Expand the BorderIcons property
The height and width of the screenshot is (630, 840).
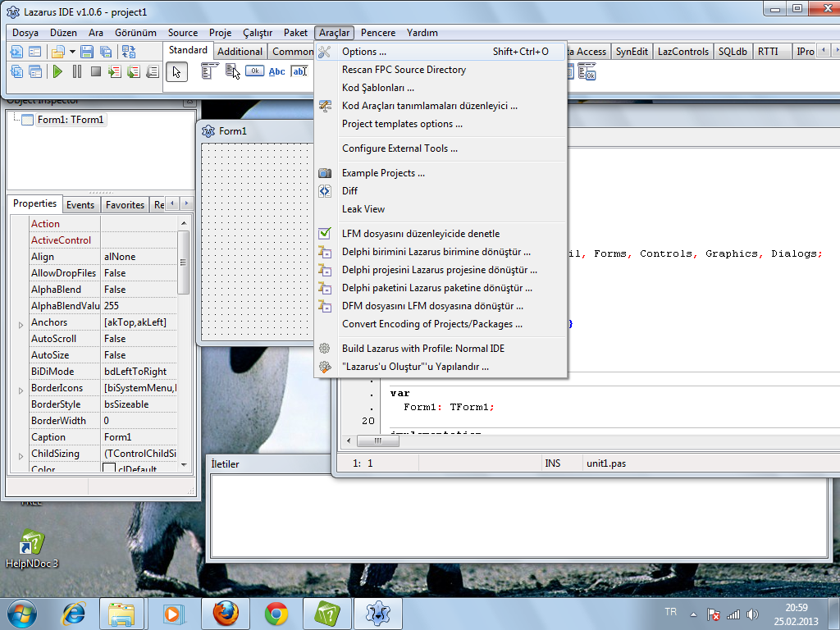click(21, 390)
